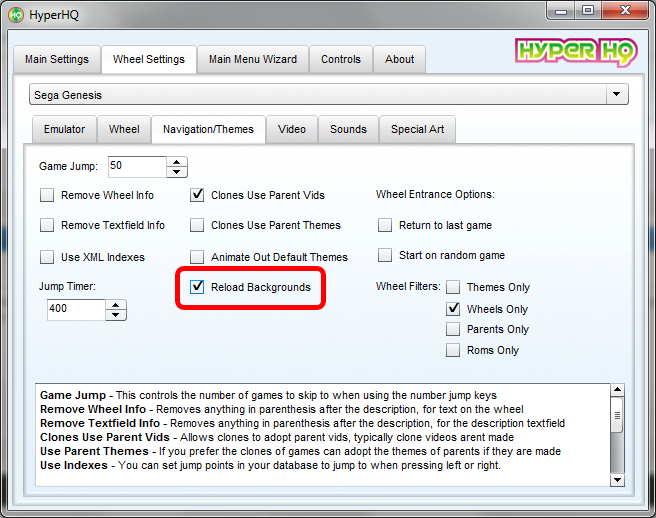Switch to the Emulator sub-tab
This screenshot has height=518, width=656.
(64, 129)
